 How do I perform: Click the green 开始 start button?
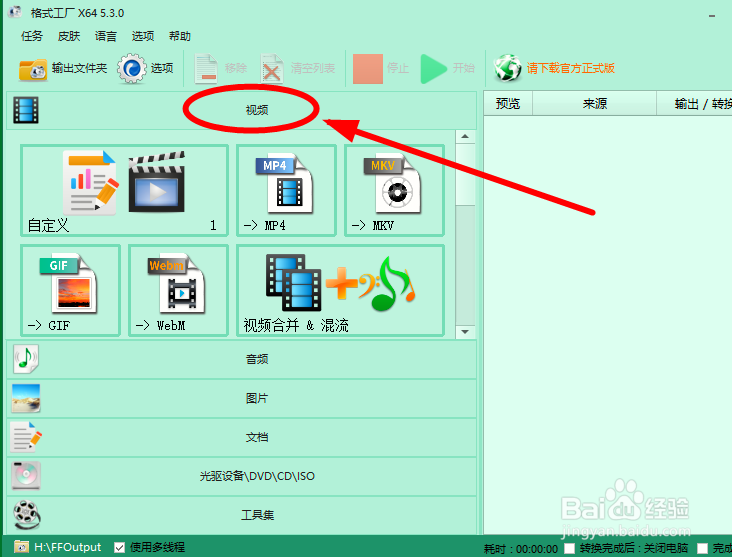tap(433, 69)
